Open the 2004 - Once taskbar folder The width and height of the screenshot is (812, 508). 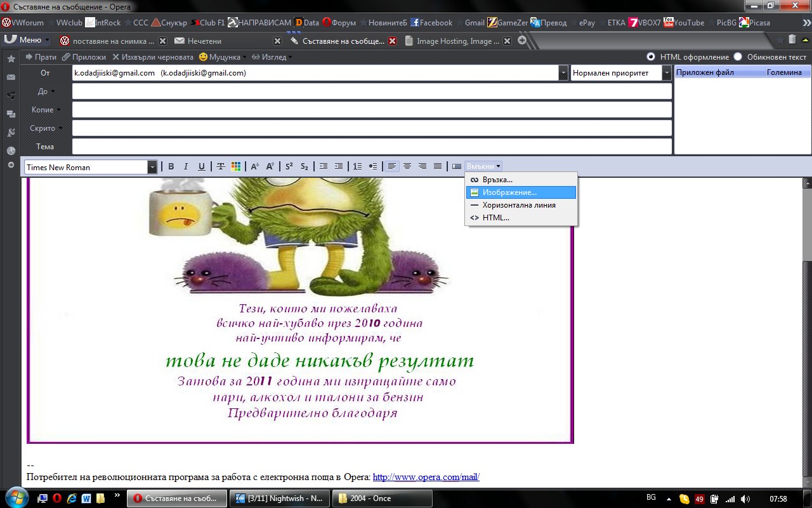(383, 498)
